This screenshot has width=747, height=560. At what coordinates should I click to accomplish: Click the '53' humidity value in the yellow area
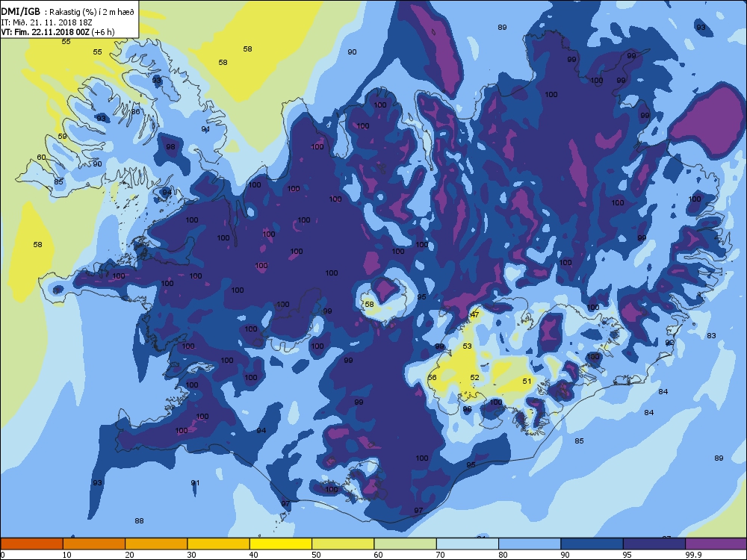[468, 346]
